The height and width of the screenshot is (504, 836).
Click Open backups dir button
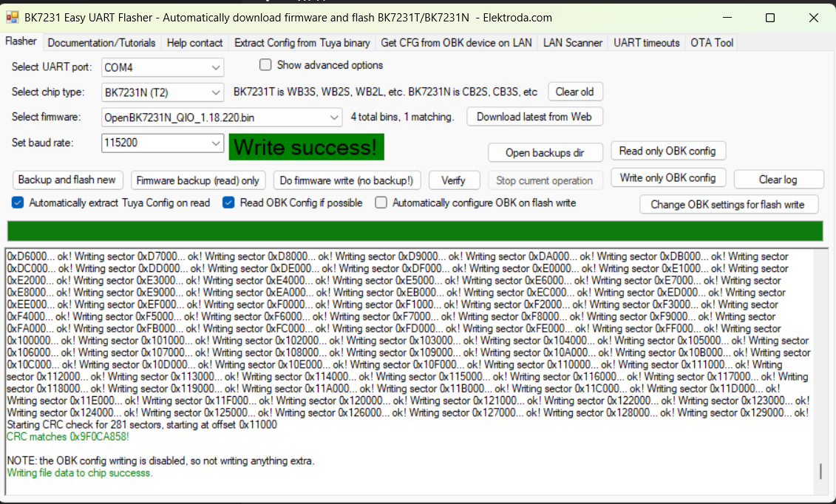[545, 153]
